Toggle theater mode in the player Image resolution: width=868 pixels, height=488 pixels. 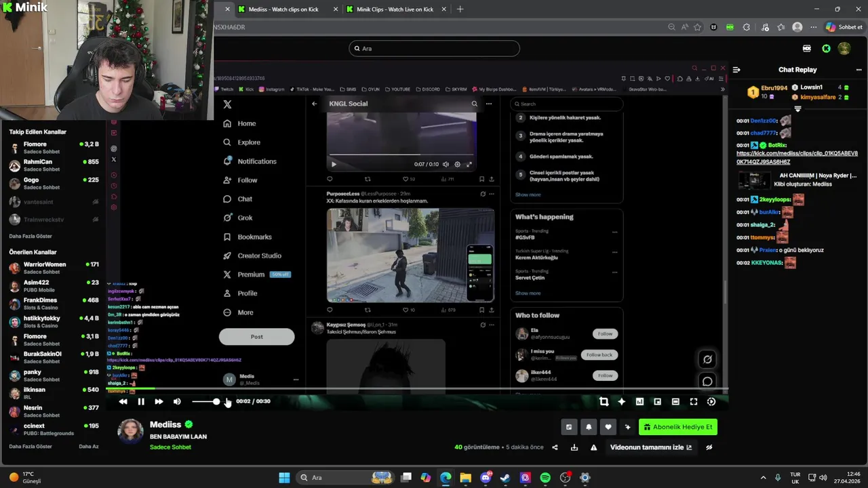[675, 401]
